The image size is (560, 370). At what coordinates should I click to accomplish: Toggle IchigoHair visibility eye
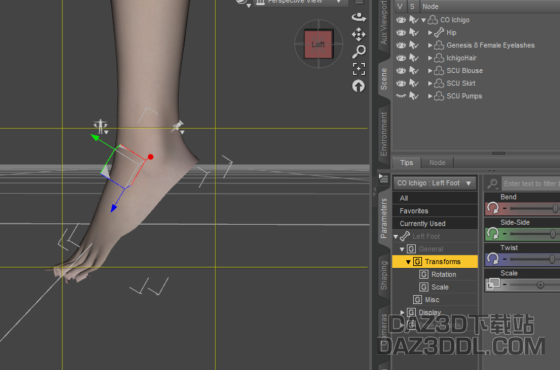(401, 58)
